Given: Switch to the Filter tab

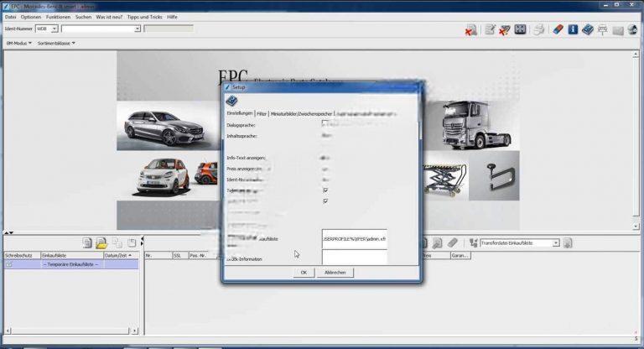Looking at the screenshot, I should [x=262, y=114].
